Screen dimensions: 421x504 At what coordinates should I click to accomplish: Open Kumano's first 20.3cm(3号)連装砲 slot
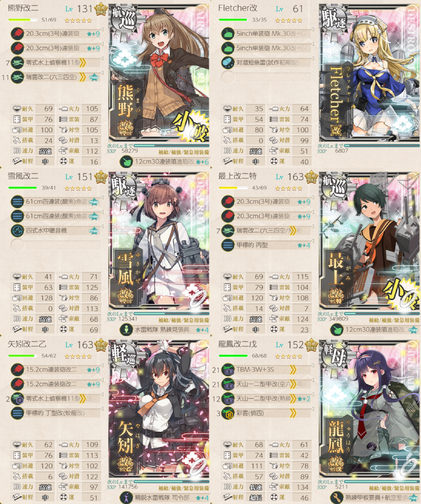(55, 34)
